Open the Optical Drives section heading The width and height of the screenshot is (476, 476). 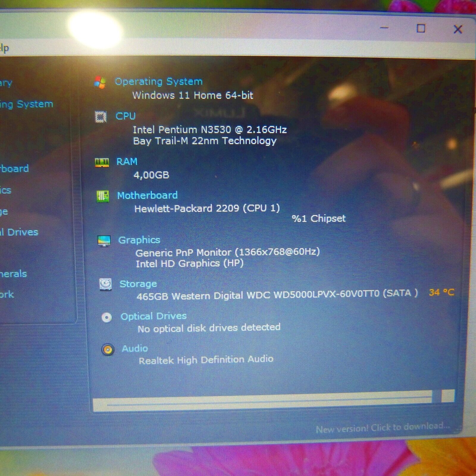pos(154,316)
